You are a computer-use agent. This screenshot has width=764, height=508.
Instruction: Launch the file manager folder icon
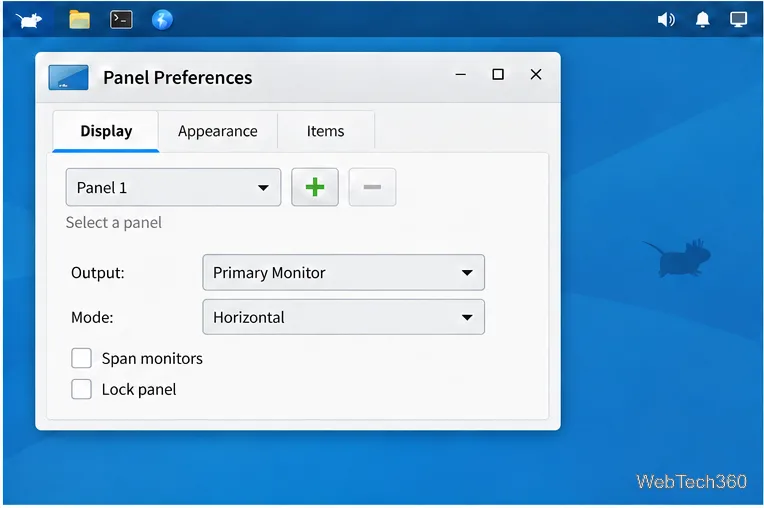tap(79, 20)
